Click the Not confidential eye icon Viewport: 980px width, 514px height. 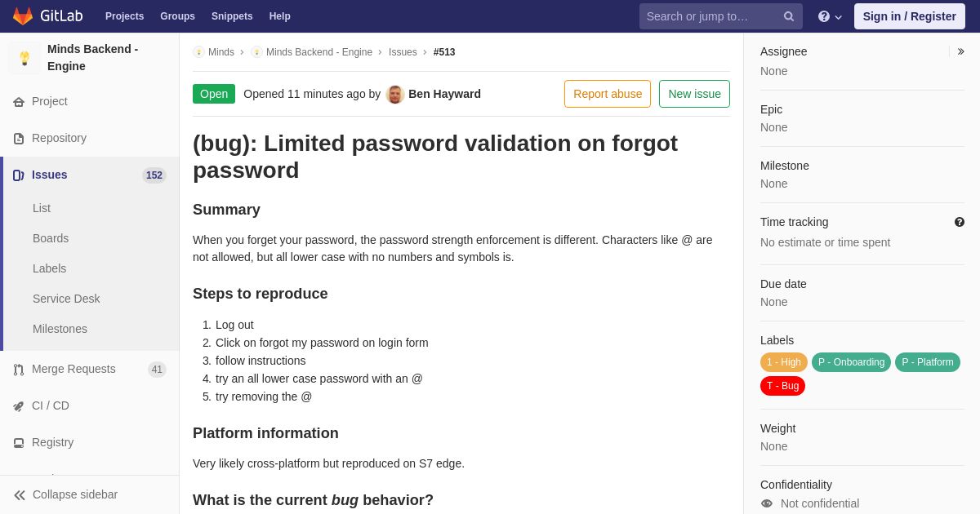click(x=767, y=503)
